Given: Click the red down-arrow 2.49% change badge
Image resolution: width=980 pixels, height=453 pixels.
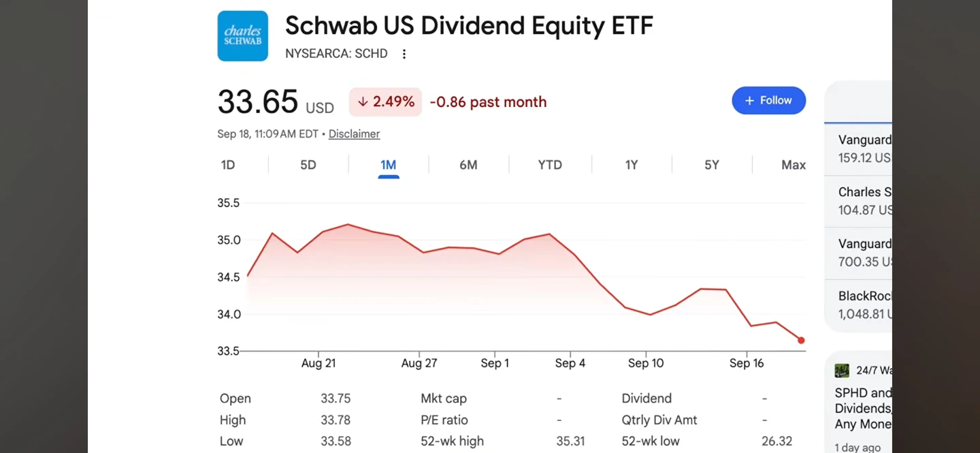Looking at the screenshot, I should (x=386, y=101).
